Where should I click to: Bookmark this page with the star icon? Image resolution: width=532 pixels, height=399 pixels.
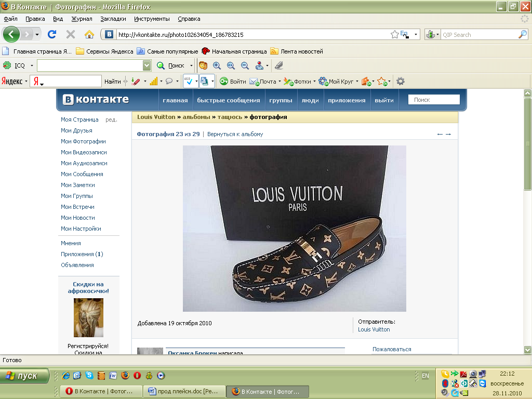point(394,34)
